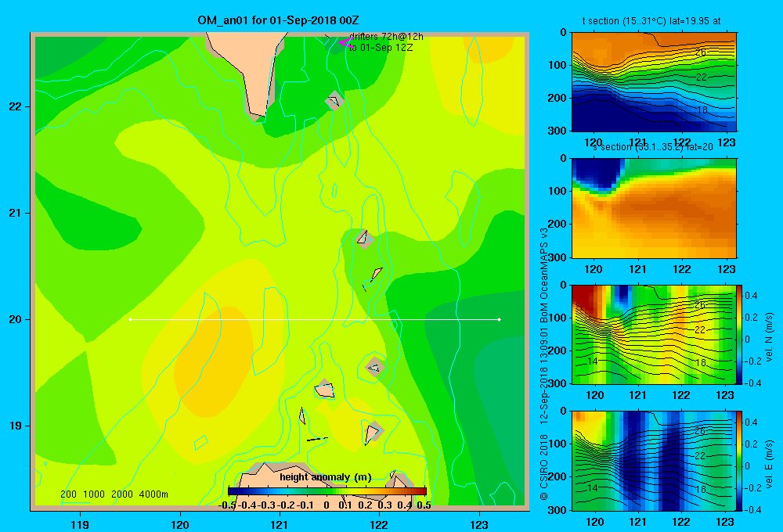The width and height of the screenshot is (783, 532).
Task: Click the title 'OM_an01 for 01-Sep-2018 00Z'
Action: pyautogui.click(x=278, y=20)
